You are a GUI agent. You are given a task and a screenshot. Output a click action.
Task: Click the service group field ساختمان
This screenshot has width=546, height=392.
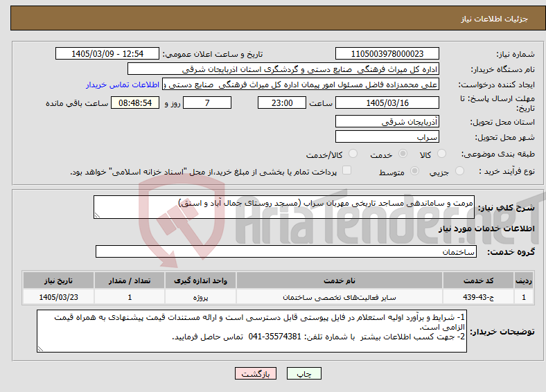click(286, 251)
